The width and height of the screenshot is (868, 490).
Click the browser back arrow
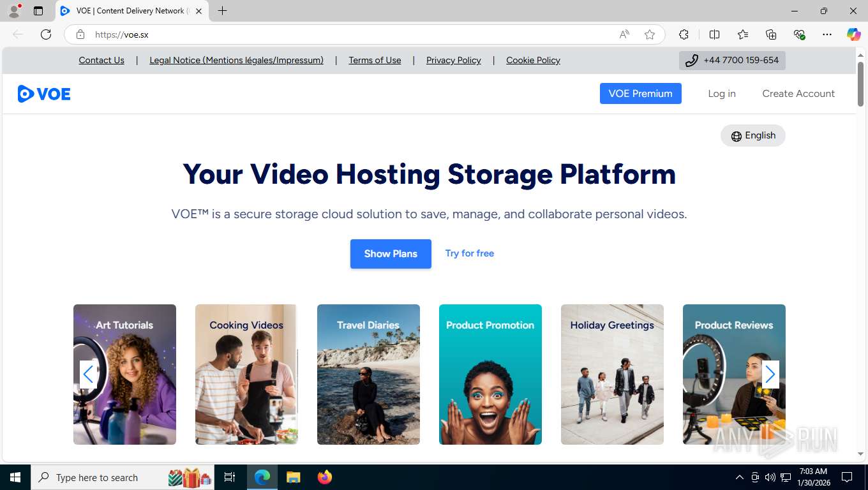coord(18,34)
